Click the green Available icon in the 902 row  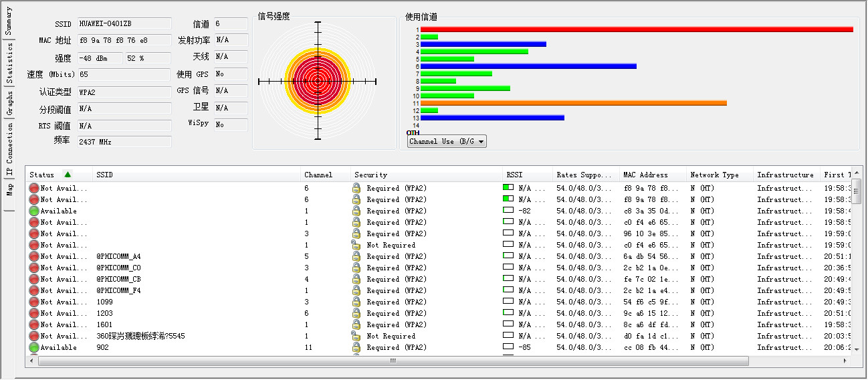(x=34, y=347)
